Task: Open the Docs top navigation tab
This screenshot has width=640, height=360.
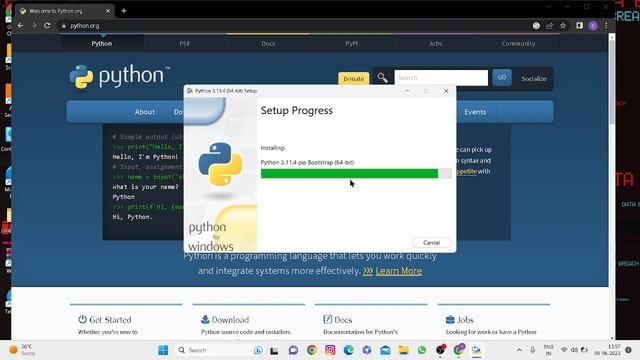Action: (268, 43)
